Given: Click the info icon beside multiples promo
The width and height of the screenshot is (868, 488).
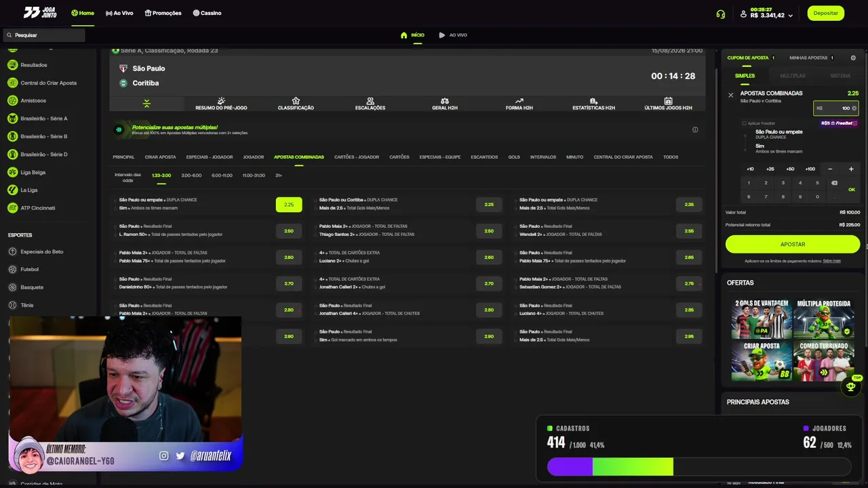Looking at the screenshot, I should [x=695, y=129].
